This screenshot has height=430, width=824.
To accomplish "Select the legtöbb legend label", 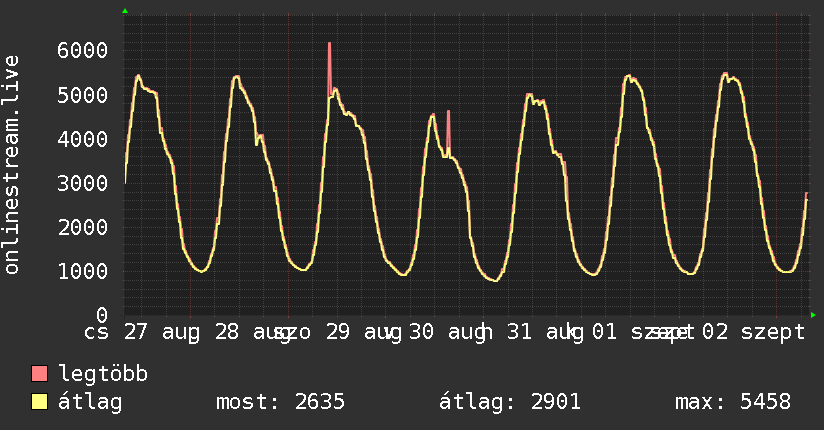I will [x=103, y=374].
